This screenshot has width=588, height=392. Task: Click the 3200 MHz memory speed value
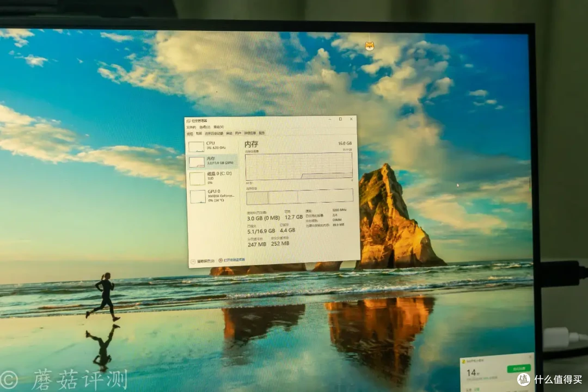[339, 210]
